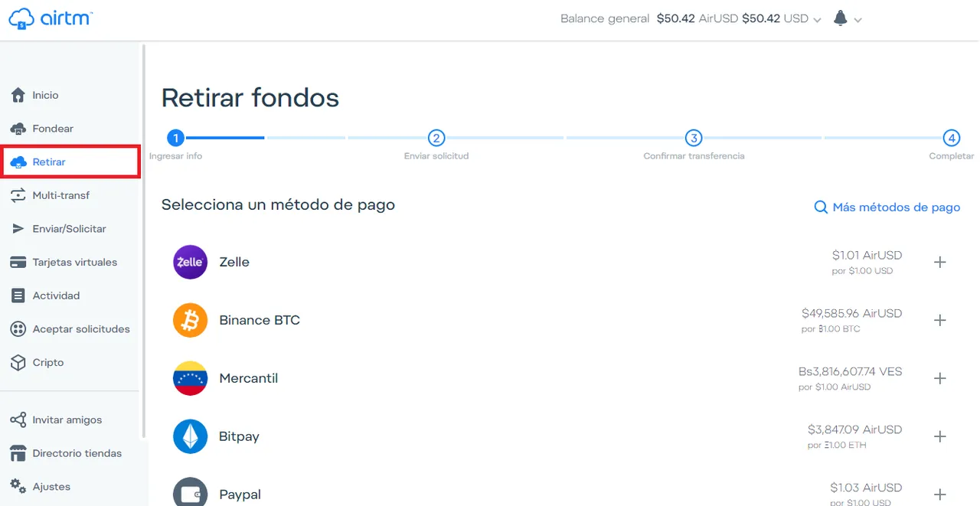Click the Directorio tiendas store icon
This screenshot has width=980, height=506.
(18, 453)
